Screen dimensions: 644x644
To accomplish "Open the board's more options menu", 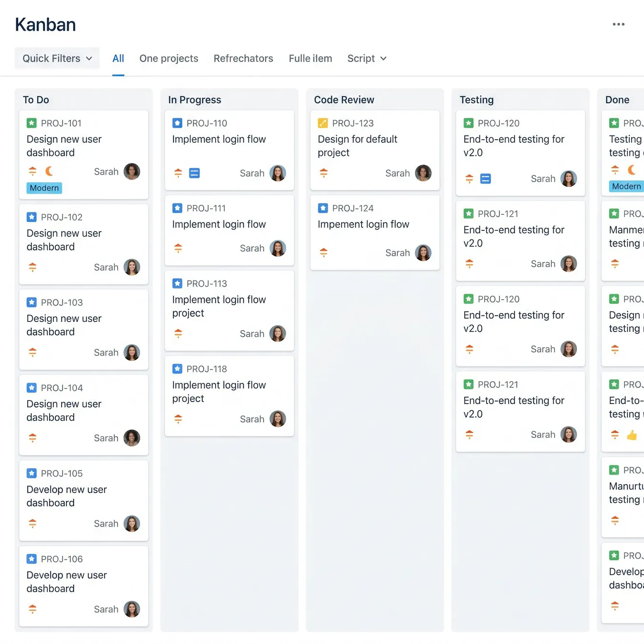I will [618, 24].
